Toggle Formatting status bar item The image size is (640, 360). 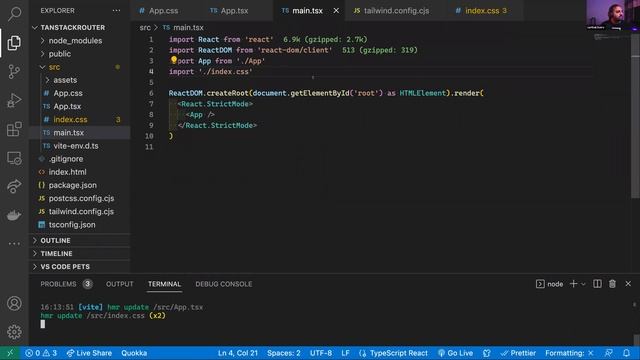[569, 353]
